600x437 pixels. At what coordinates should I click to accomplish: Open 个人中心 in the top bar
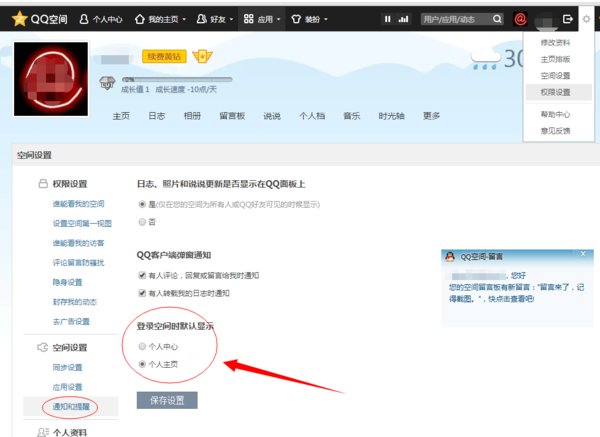pos(101,19)
